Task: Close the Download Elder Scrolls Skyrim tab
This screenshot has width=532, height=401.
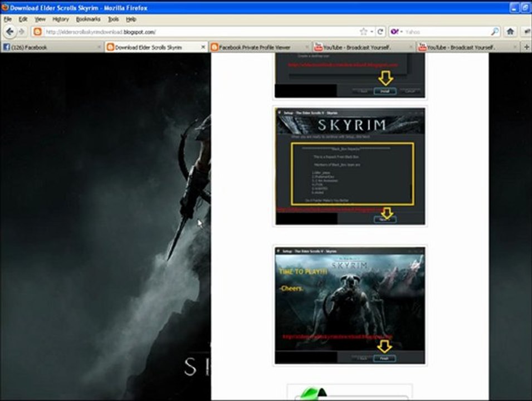Action: pos(203,47)
